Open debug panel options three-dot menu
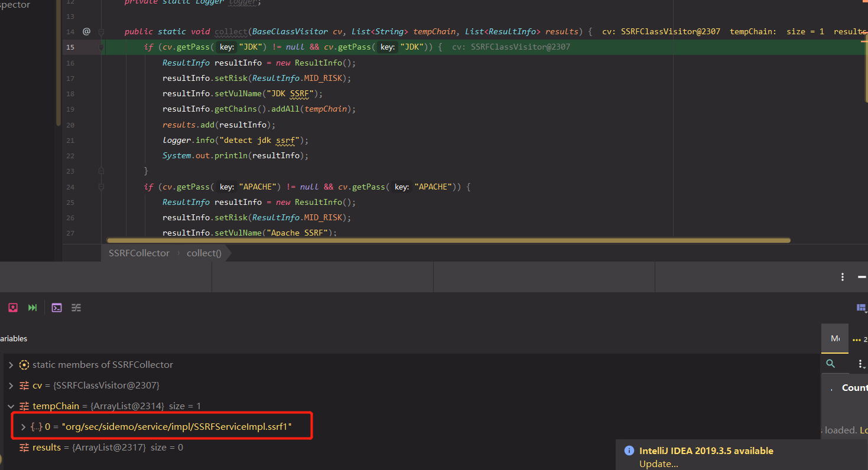Screen dimensions: 868x470 coord(843,277)
